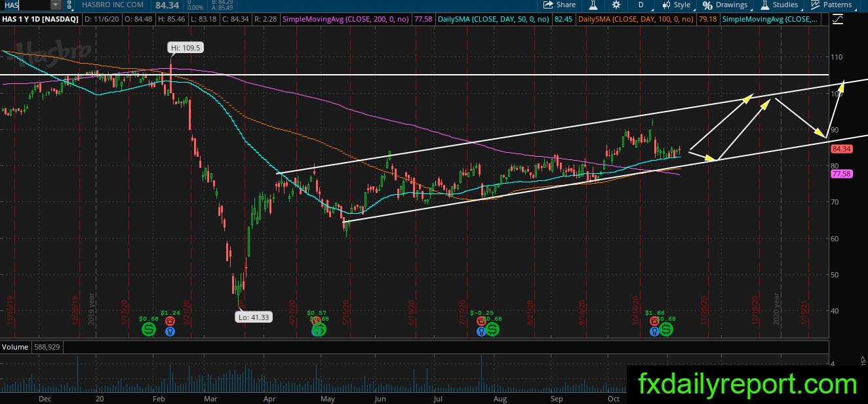The width and height of the screenshot is (868, 404).
Task: Open the flask research icon beside Share
Action: click(593, 5)
